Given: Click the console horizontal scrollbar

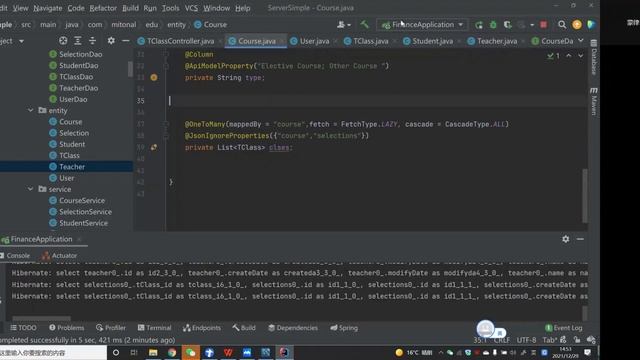Looking at the screenshot, I should coord(41,318).
